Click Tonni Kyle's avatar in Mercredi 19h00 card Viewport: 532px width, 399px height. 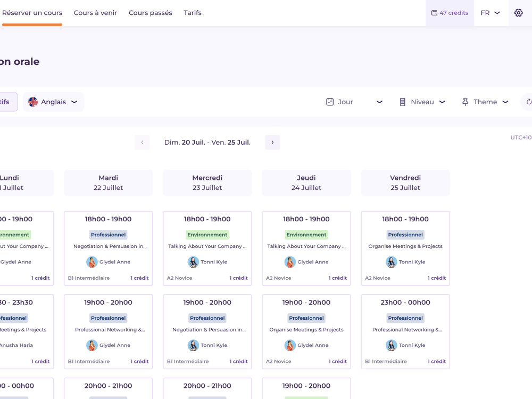(193, 345)
